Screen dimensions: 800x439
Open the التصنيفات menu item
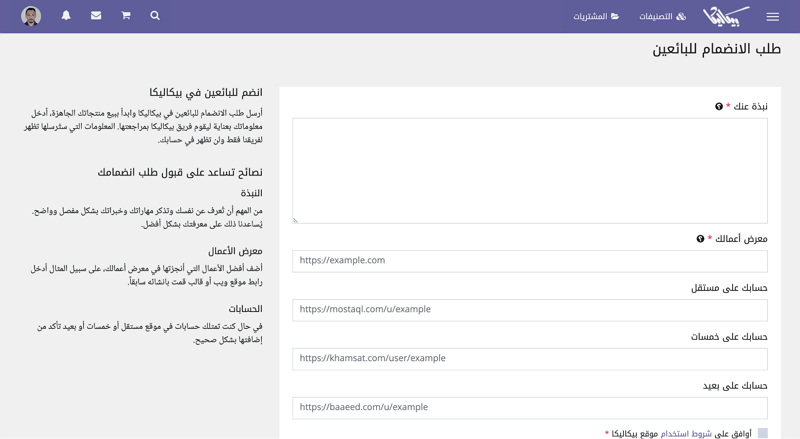662,16
